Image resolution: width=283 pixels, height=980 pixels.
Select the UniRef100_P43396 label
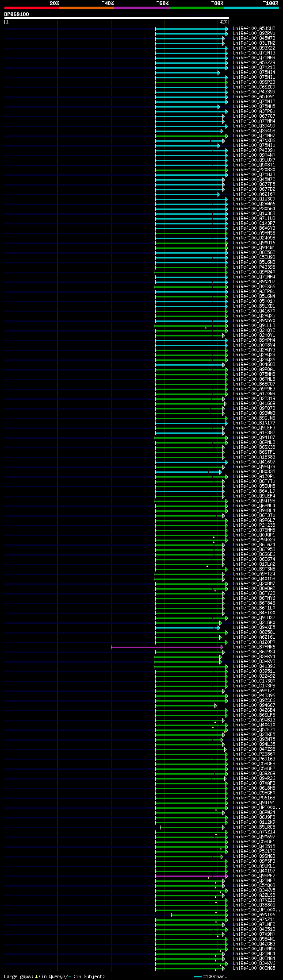pyautogui.click(x=254, y=696)
